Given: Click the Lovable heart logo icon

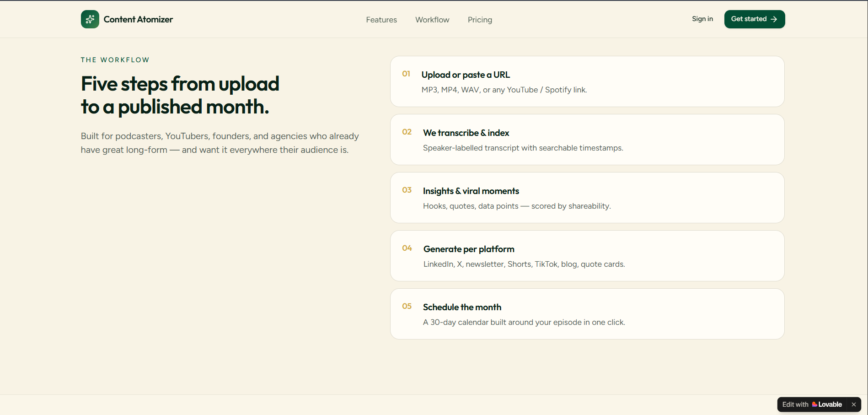Looking at the screenshot, I should tap(814, 404).
